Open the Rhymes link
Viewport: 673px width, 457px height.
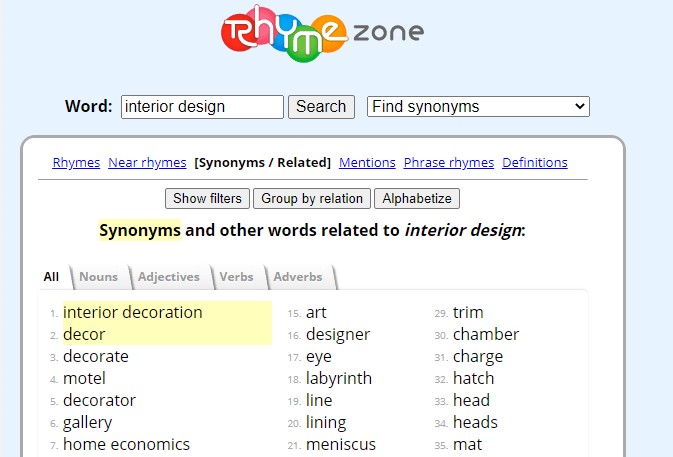76,163
